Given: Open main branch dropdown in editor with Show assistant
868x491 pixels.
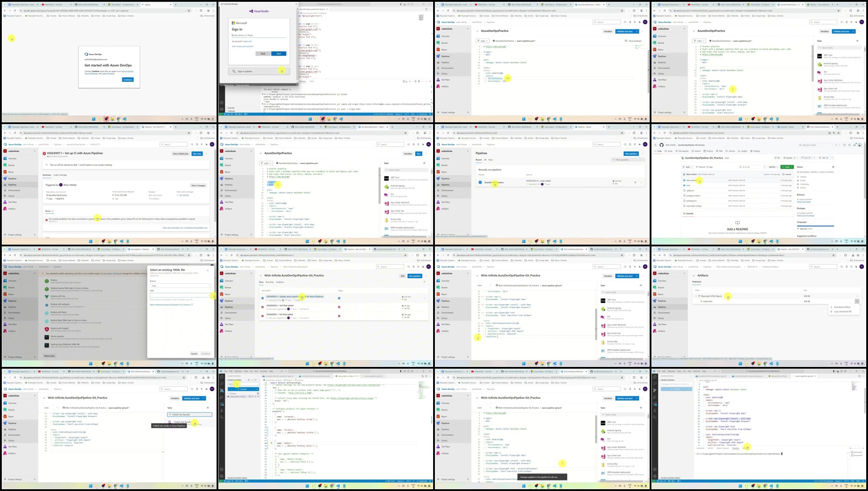Looking at the screenshot, I should tap(482, 41).
